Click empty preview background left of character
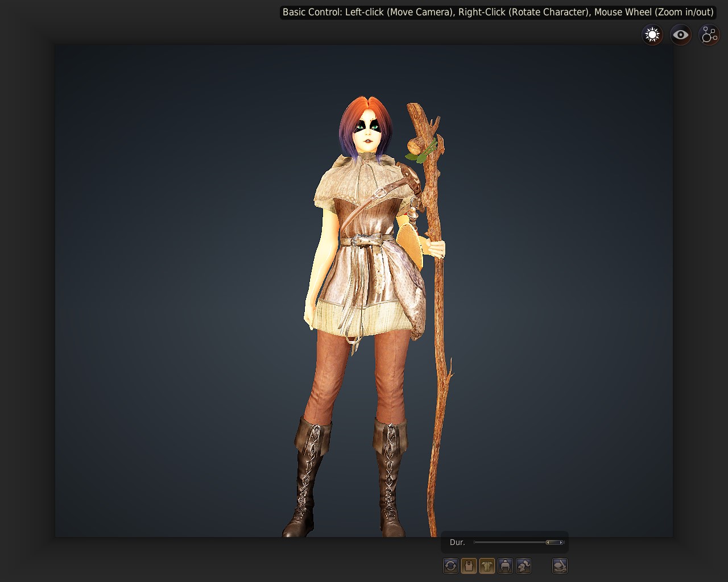The height and width of the screenshot is (582, 728). 171,284
